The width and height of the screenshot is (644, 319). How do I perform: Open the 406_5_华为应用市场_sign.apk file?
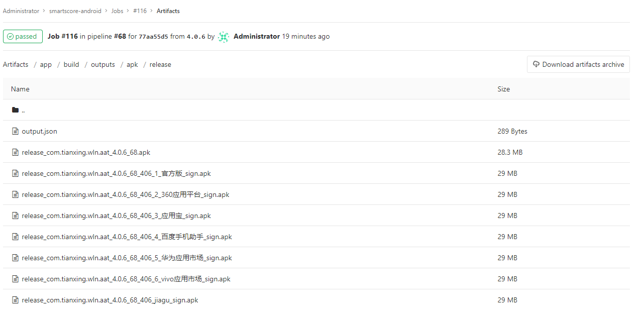127,258
